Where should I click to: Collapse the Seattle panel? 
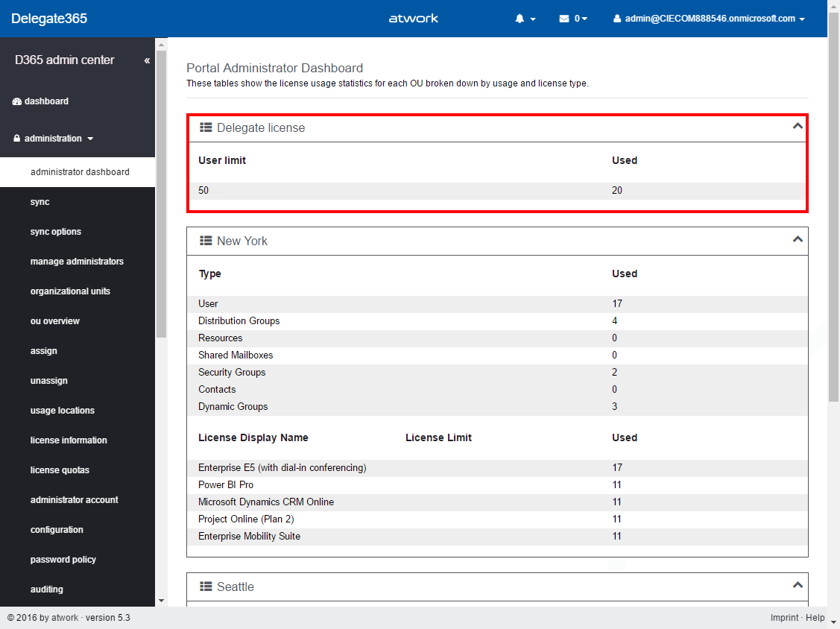(798, 586)
